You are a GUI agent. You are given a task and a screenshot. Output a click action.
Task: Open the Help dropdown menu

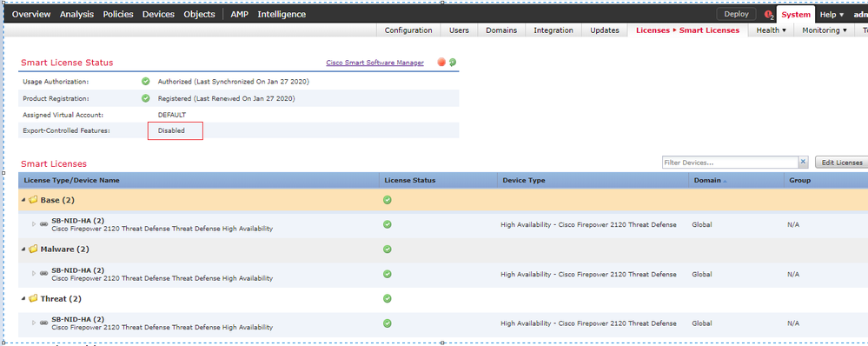(x=832, y=15)
